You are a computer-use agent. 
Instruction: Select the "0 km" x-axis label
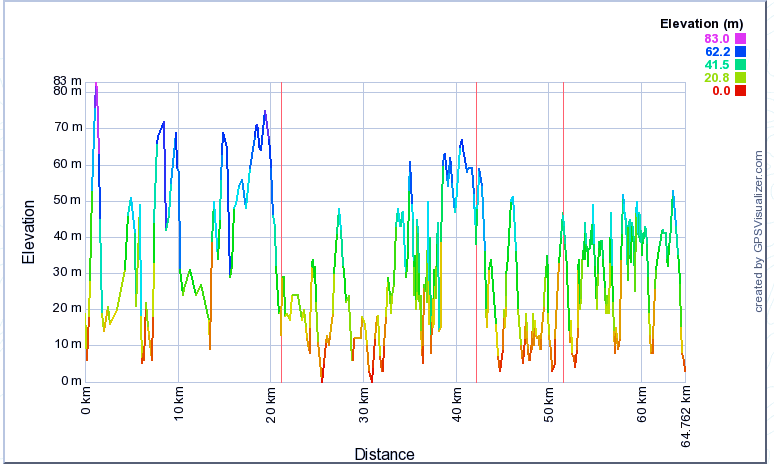[x=87, y=401]
